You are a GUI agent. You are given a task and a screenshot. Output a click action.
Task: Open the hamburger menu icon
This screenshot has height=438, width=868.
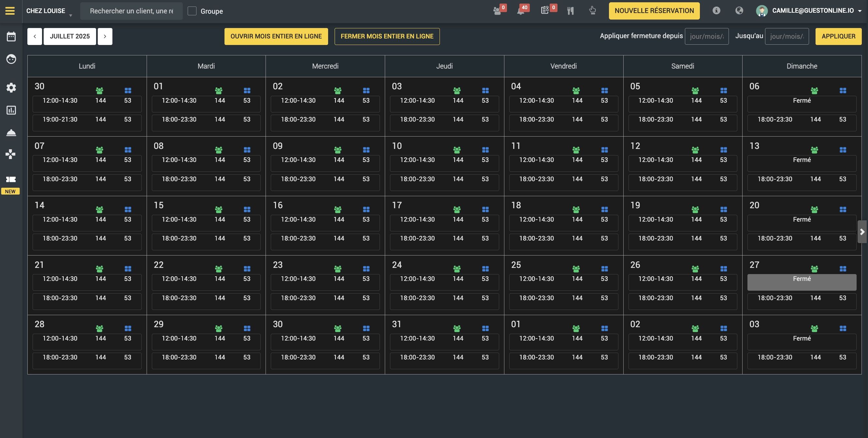tap(10, 11)
